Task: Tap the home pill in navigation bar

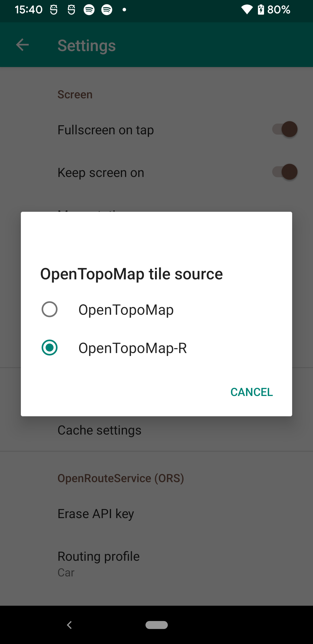Action: click(x=156, y=625)
